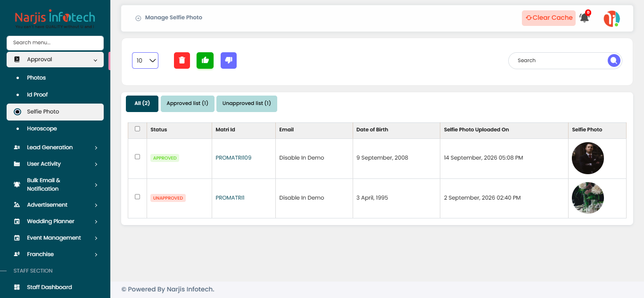
Task: Switch to the Approved list (1) tab
Action: [187, 104]
